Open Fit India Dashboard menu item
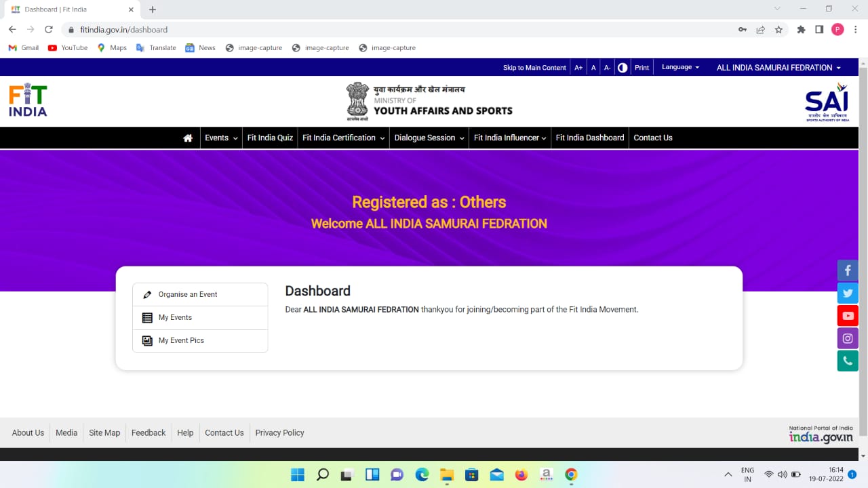 click(x=590, y=138)
